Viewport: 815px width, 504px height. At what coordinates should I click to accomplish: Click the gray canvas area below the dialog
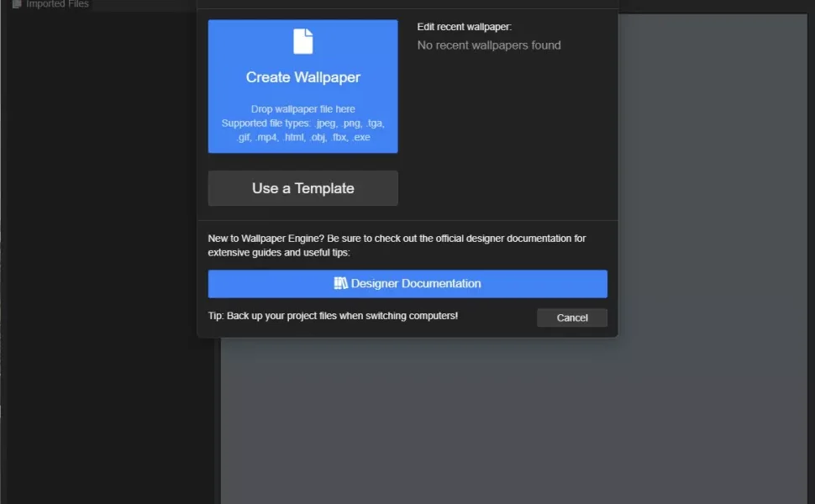click(x=504, y=420)
